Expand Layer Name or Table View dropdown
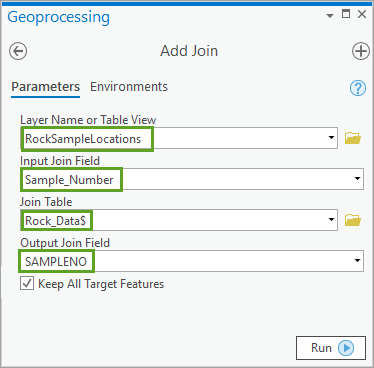This screenshot has height=368, width=374. coord(331,137)
